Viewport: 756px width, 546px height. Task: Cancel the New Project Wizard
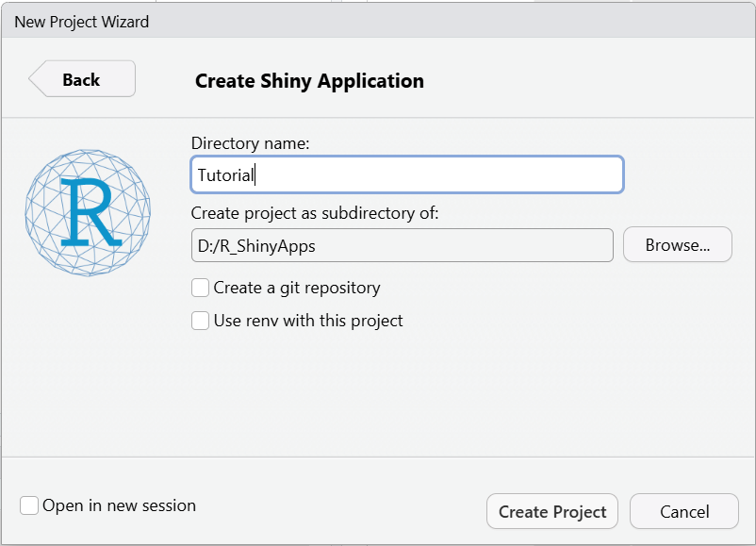683,511
